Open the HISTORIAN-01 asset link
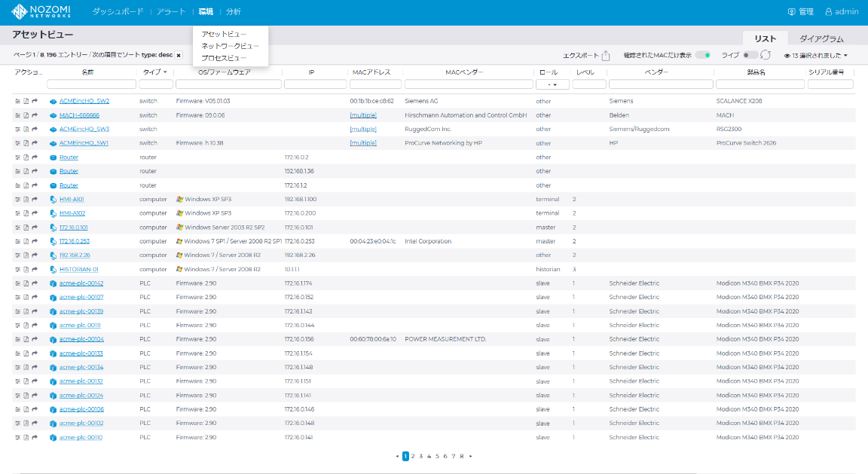 78,270
